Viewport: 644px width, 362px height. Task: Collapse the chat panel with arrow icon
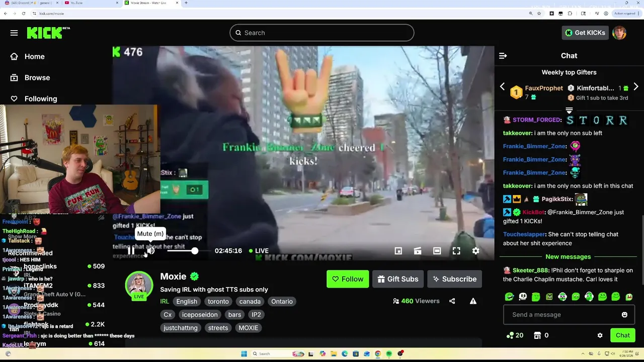pyautogui.click(x=503, y=56)
